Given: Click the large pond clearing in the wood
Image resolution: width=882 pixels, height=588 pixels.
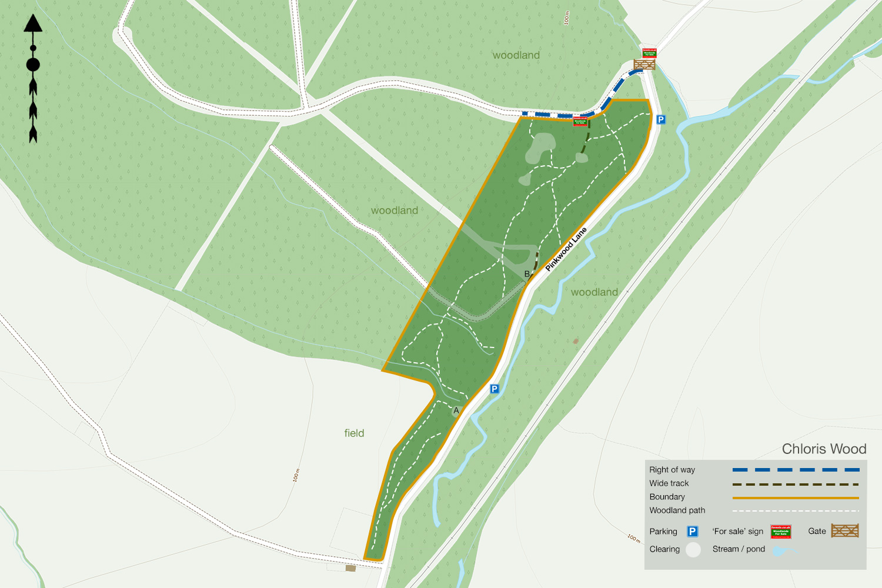Looking at the screenshot, I should pyautogui.click(x=541, y=148).
